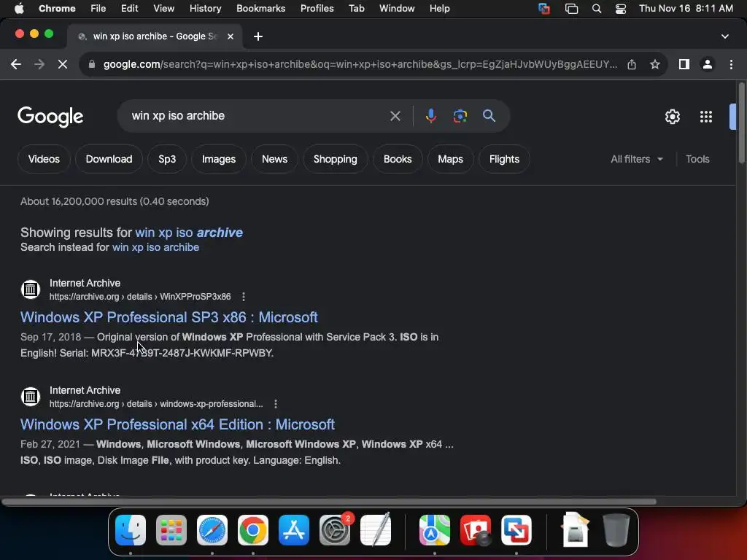Switch to Shopping results
747x560 pixels.
[x=336, y=159]
